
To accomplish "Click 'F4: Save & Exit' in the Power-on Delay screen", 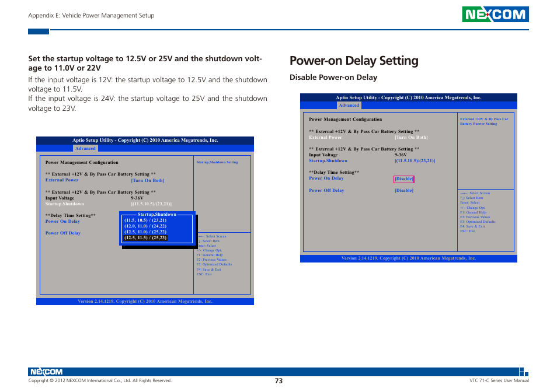I will [472, 226].
